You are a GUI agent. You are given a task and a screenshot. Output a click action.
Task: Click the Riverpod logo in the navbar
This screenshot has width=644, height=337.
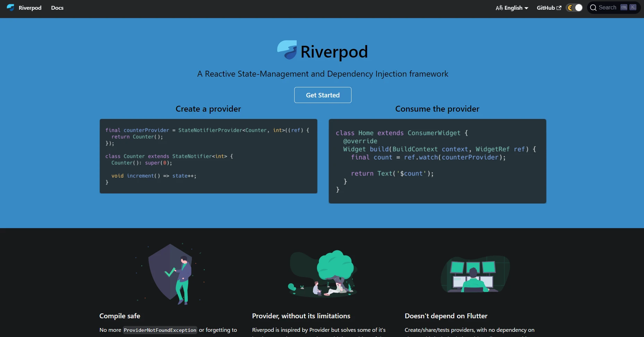pos(10,8)
